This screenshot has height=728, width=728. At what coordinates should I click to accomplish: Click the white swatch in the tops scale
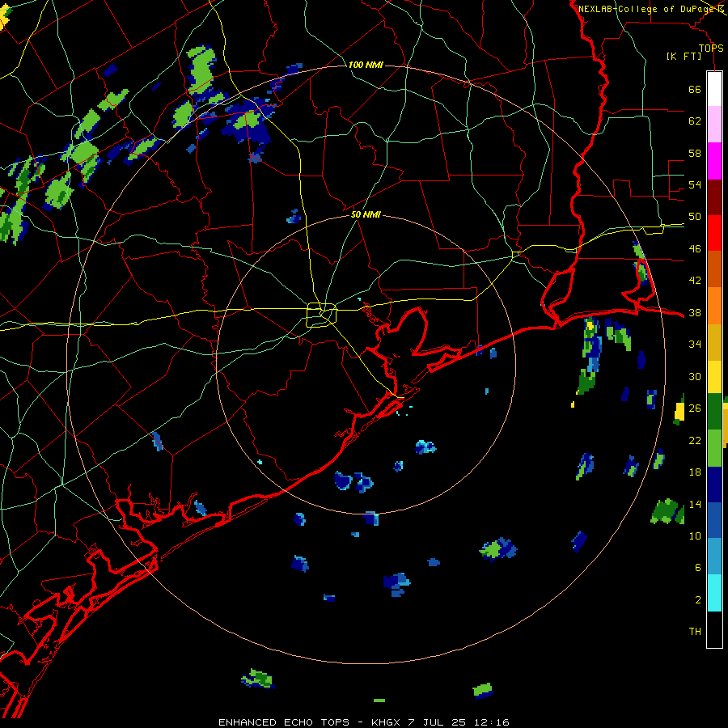(x=714, y=89)
